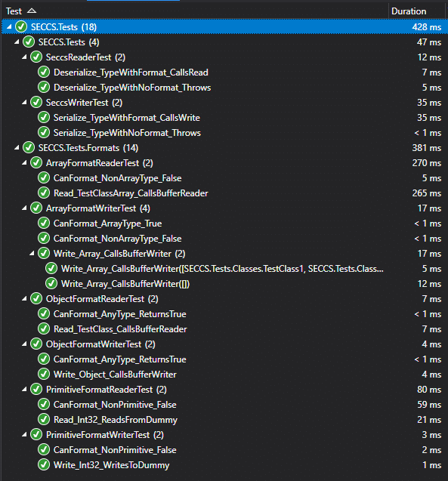The width and height of the screenshot is (448, 481).
Task: Select CanFormat_NonPrimitive_False under PrimitiveFormatReaderTest
Action: point(115,405)
